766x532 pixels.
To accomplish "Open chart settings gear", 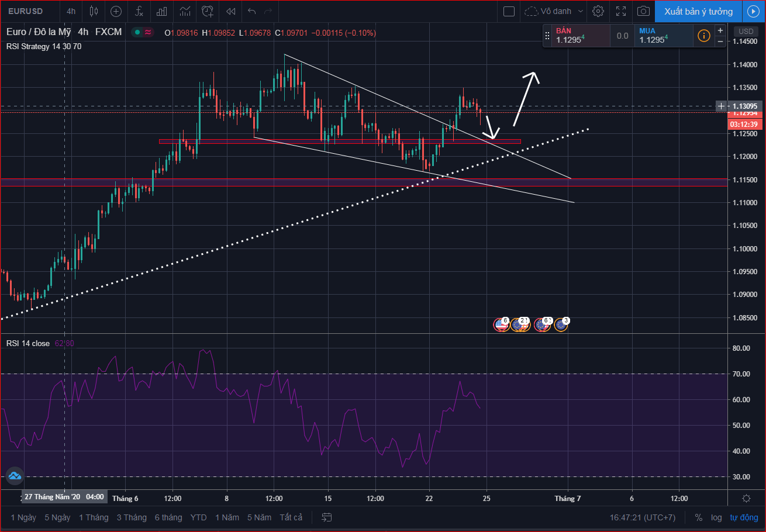I will pyautogui.click(x=598, y=11).
